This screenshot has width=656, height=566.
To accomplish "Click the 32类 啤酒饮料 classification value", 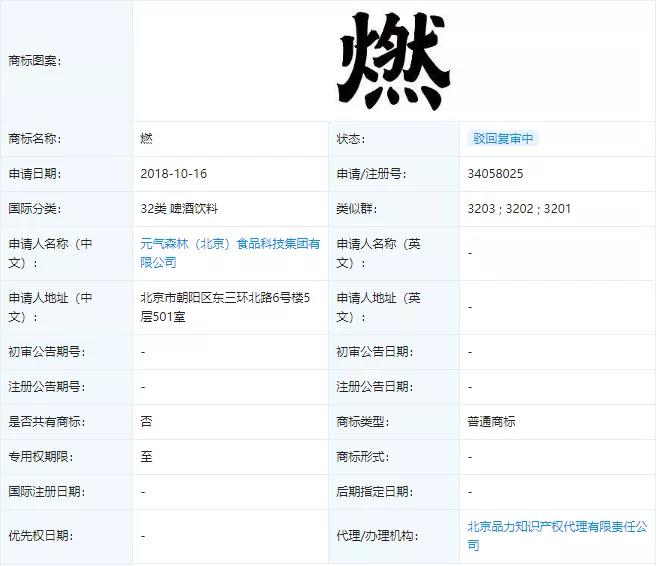I will [x=179, y=208].
